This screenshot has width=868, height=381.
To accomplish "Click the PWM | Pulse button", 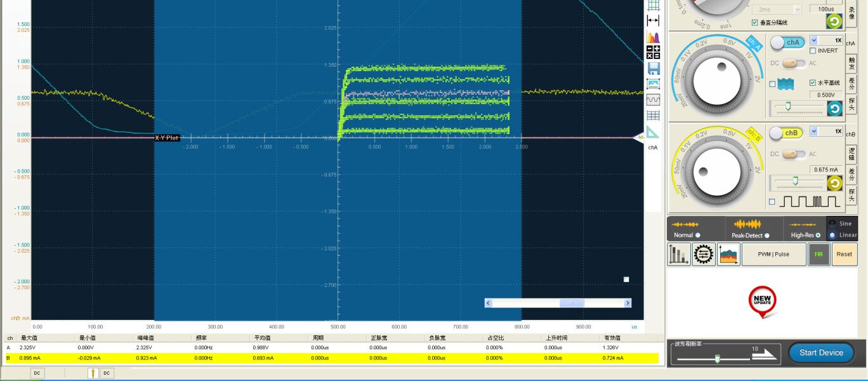I will pos(773,255).
